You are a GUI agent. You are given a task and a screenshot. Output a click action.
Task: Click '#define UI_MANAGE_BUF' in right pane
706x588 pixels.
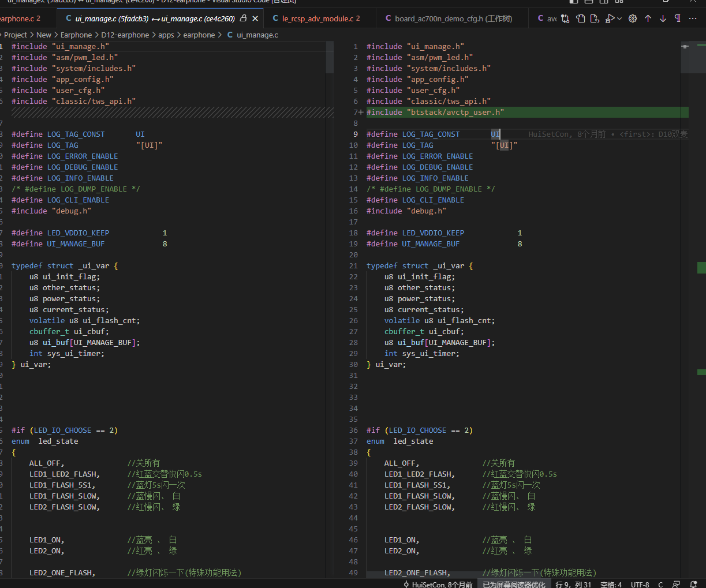(413, 244)
